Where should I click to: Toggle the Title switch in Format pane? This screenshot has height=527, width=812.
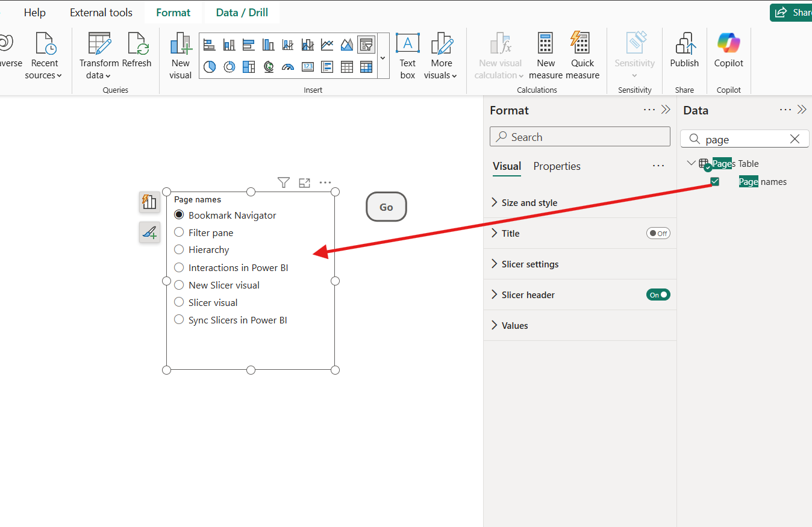[658, 234]
